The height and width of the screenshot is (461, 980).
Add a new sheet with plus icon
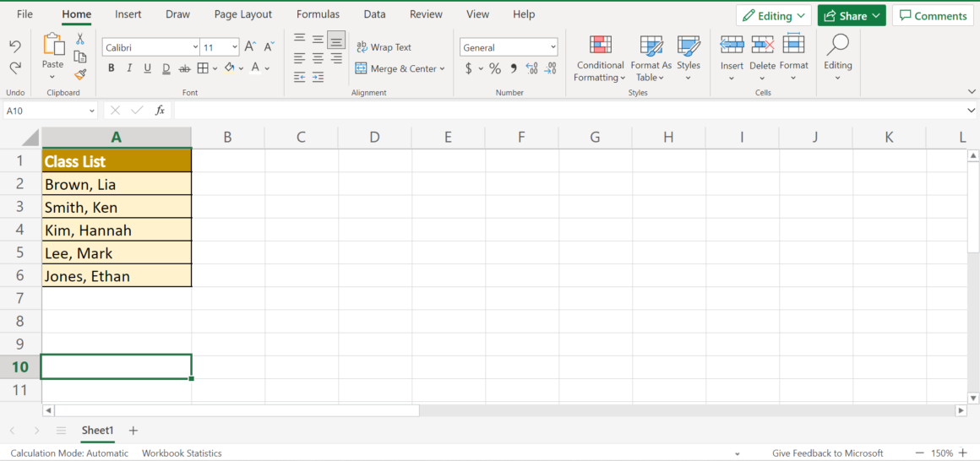point(133,431)
